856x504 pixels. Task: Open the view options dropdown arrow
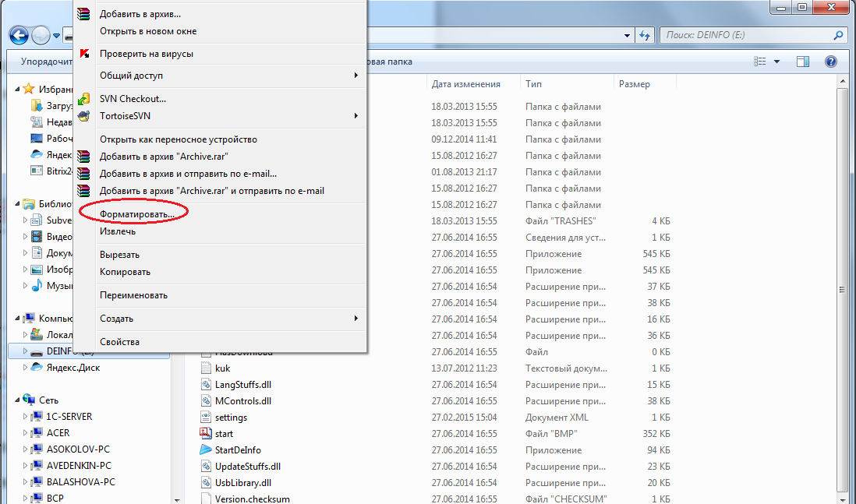click(776, 62)
